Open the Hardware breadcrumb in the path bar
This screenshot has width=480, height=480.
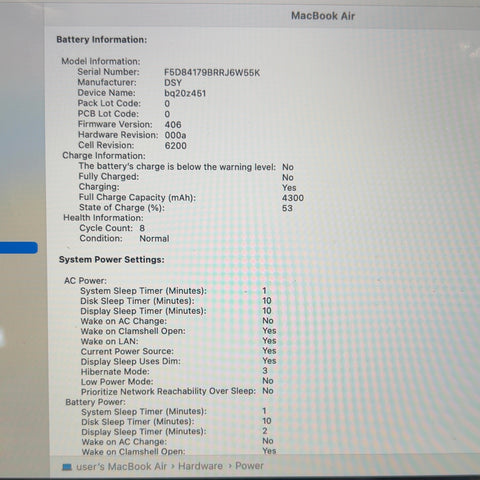pos(200,466)
